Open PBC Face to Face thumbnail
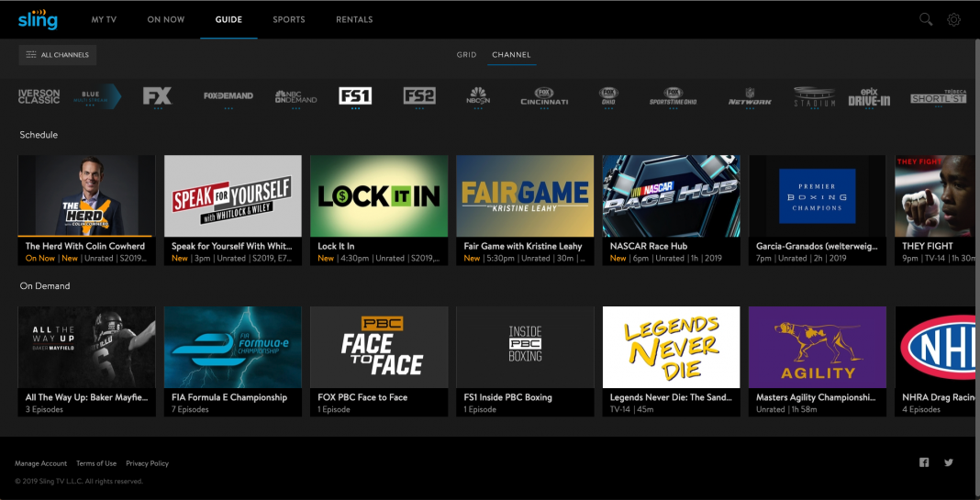This screenshot has width=980, height=500. [x=379, y=347]
